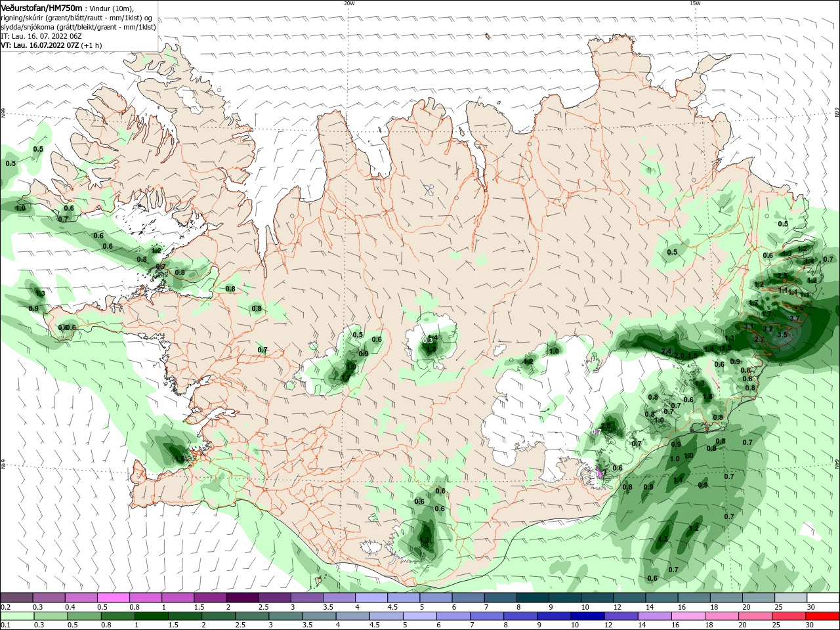This screenshot has height=630, width=840.
Task: Click the 3.5 precipitation value on the map
Action: tap(782, 335)
